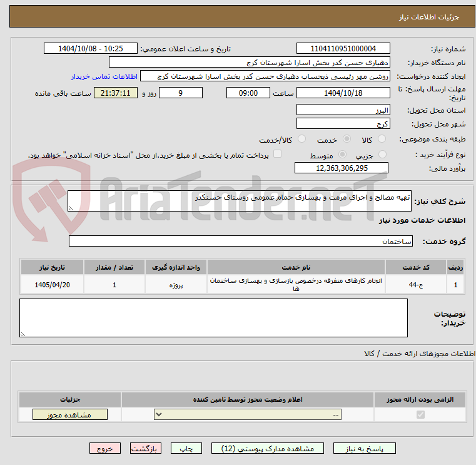Select the جزیی purchase type radio
Screen dimensions: 476x465
[x=383, y=155]
